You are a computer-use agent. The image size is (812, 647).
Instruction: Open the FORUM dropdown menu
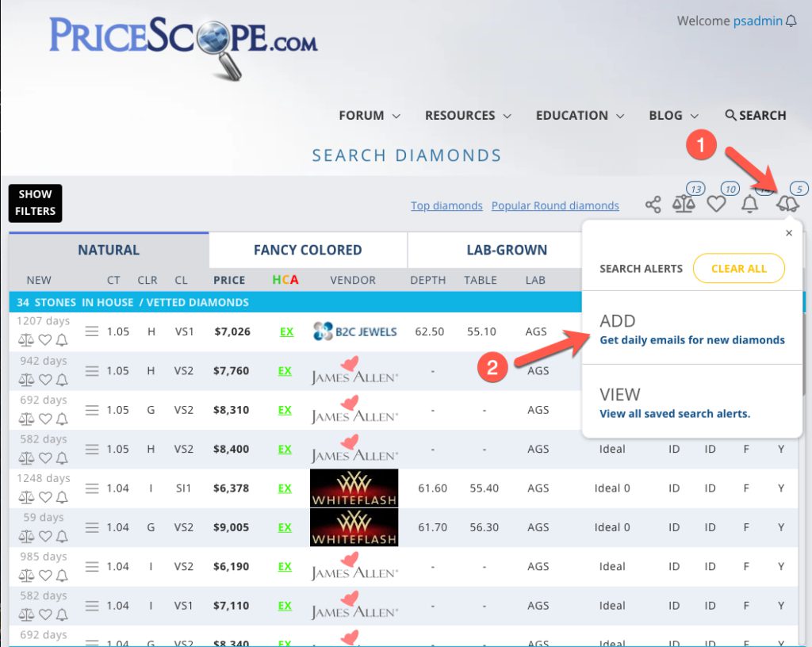click(x=370, y=116)
